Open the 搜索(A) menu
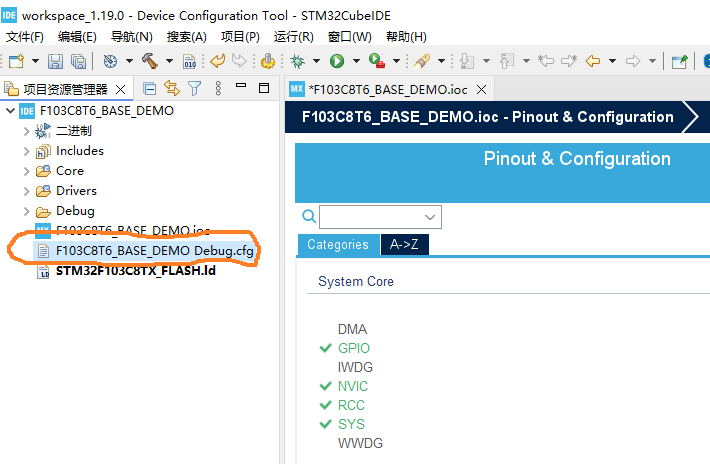 186,37
